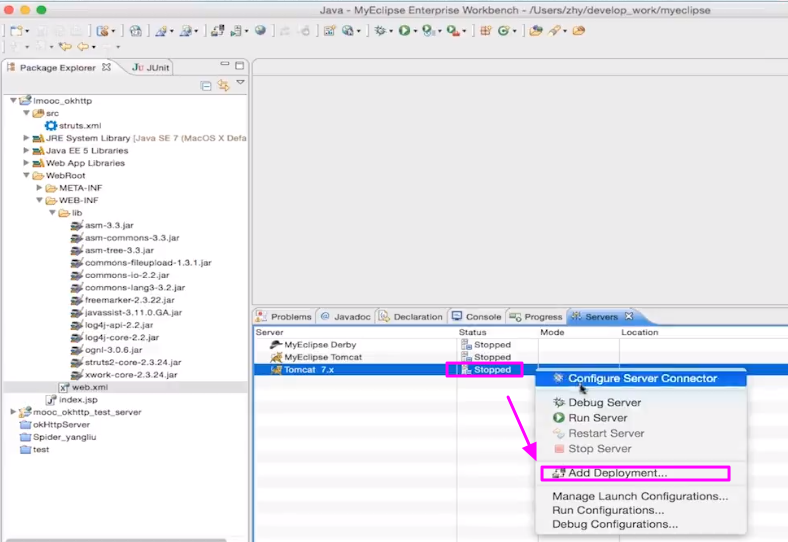The image size is (788, 542).
Task: Click the Debug bug icon in toolbar
Action: coord(380,31)
